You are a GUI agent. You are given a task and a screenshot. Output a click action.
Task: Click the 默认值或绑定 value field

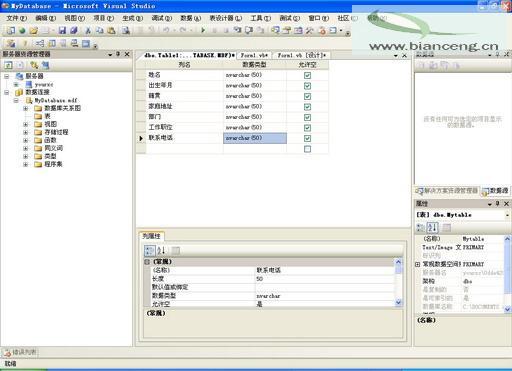coord(324,287)
